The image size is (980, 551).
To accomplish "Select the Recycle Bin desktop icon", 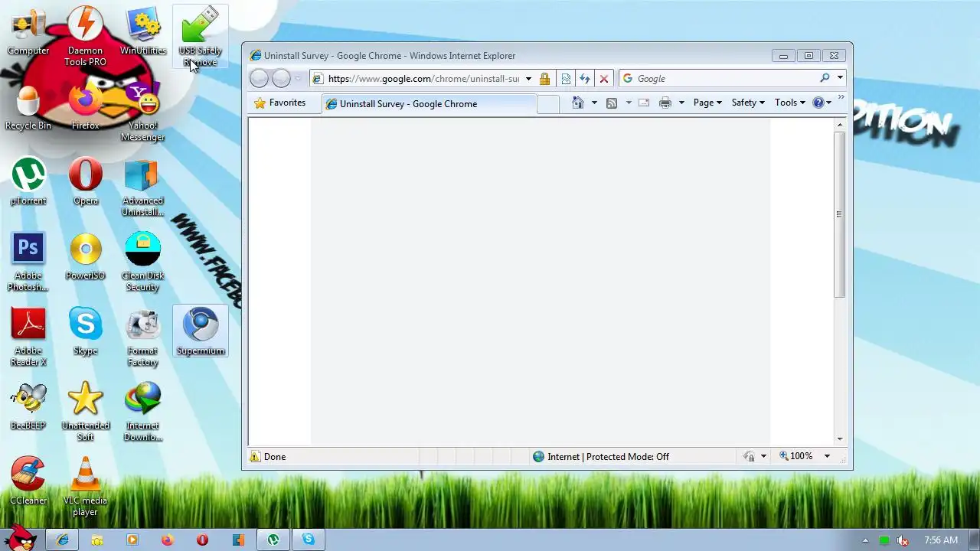I will point(28,108).
